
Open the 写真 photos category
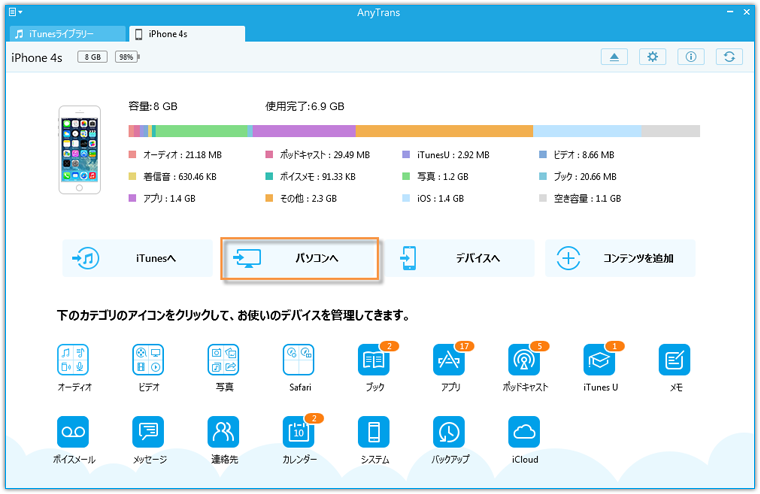point(223,360)
